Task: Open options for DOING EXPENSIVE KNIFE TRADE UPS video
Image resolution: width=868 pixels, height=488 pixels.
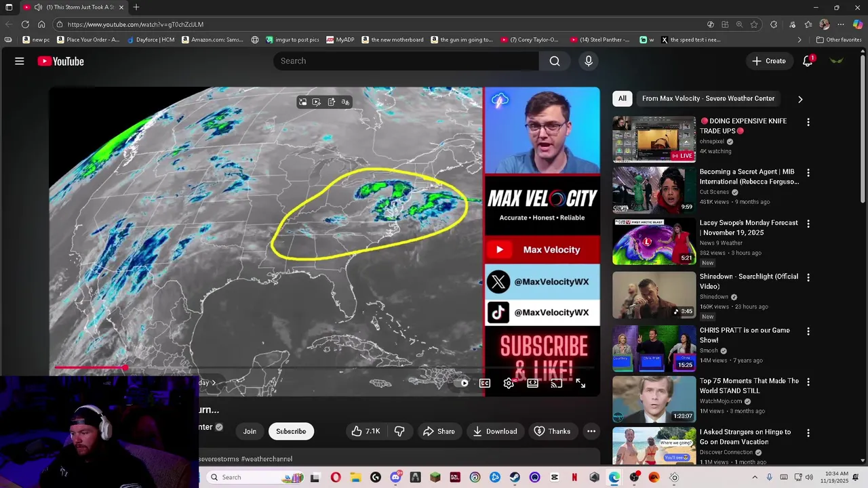Action: [x=808, y=122]
